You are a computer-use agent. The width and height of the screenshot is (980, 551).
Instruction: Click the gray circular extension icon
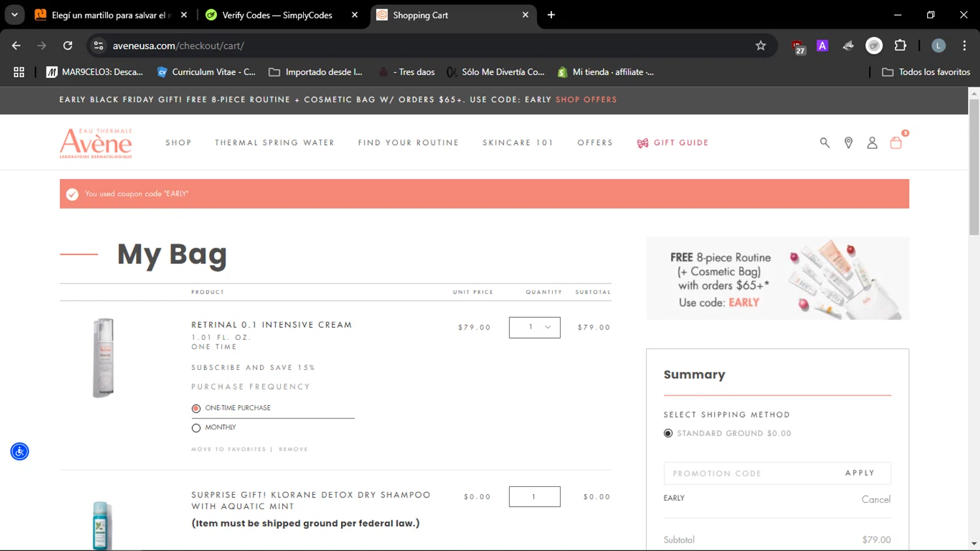(x=874, y=46)
